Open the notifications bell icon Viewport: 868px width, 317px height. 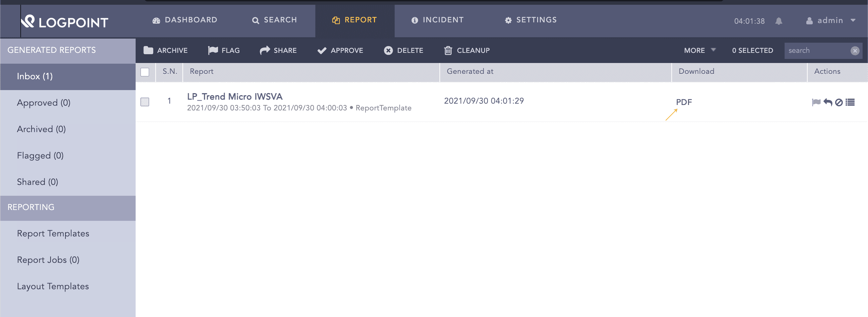[x=779, y=21]
